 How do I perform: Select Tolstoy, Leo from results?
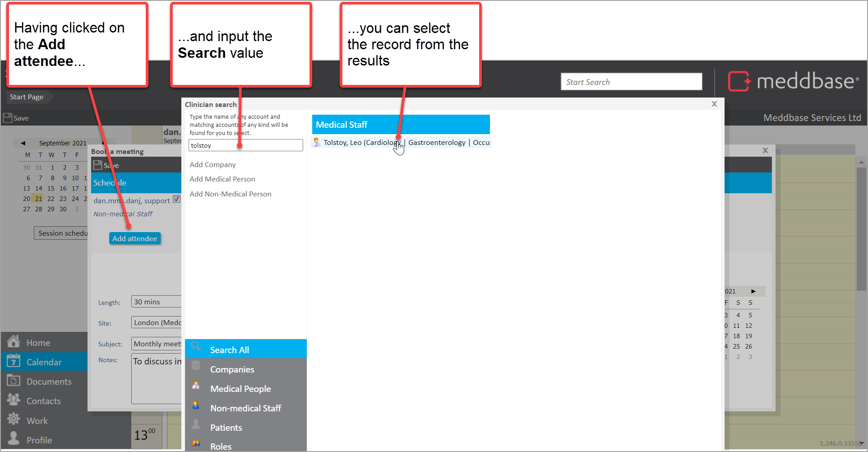(x=361, y=143)
